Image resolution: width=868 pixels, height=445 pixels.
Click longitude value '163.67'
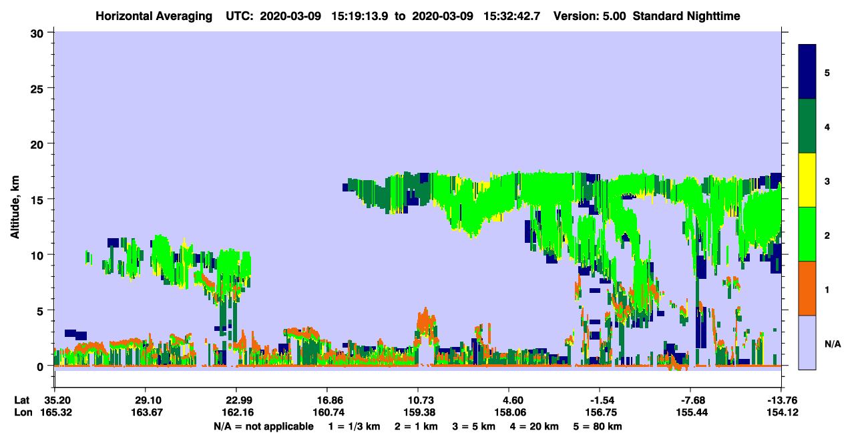pyautogui.click(x=146, y=413)
